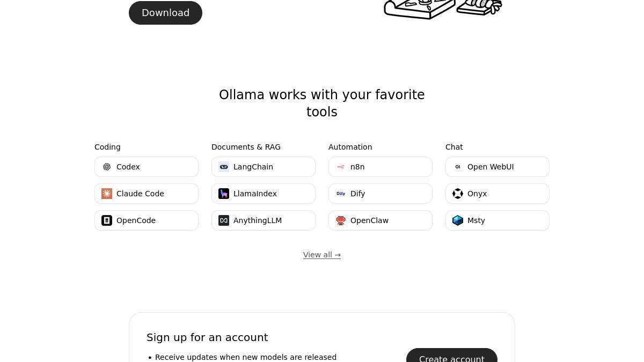Viewport: 644px width, 362px height.
Task: Click the Ollama llama illustration
Action: pos(443,8)
